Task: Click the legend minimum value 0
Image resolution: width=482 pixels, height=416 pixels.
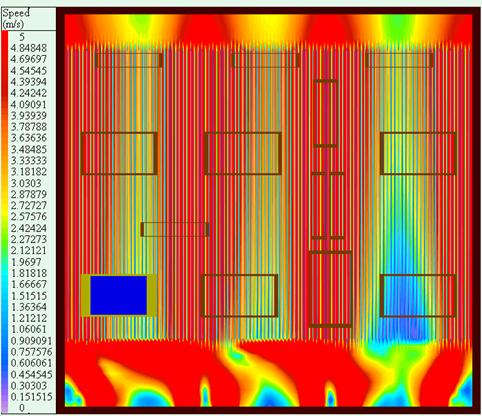Action: [22, 408]
